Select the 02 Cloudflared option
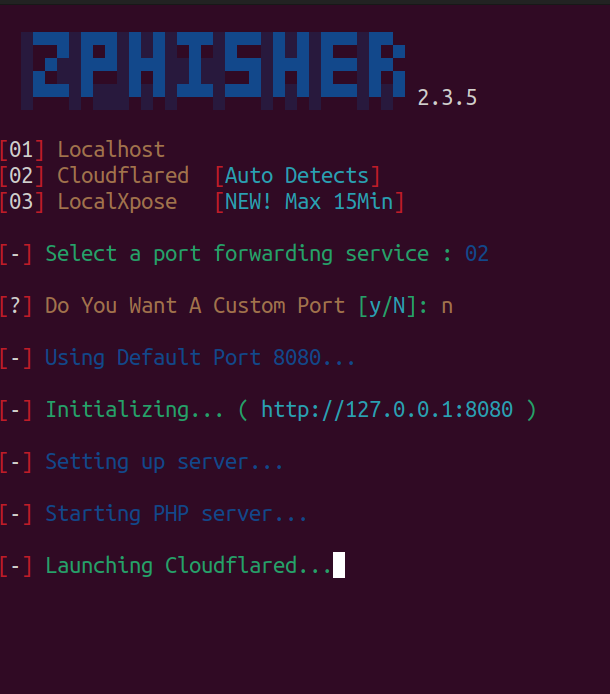 pyautogui.click(x=122, y=176)
